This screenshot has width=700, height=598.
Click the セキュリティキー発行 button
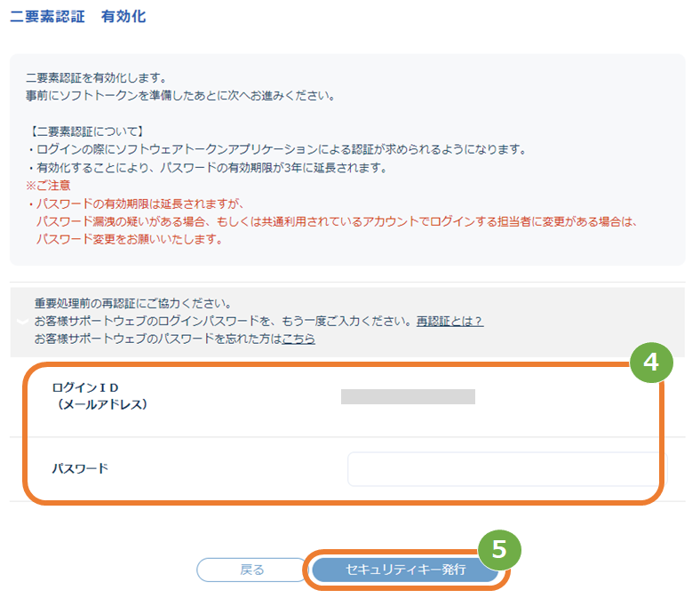click(405, 570)
